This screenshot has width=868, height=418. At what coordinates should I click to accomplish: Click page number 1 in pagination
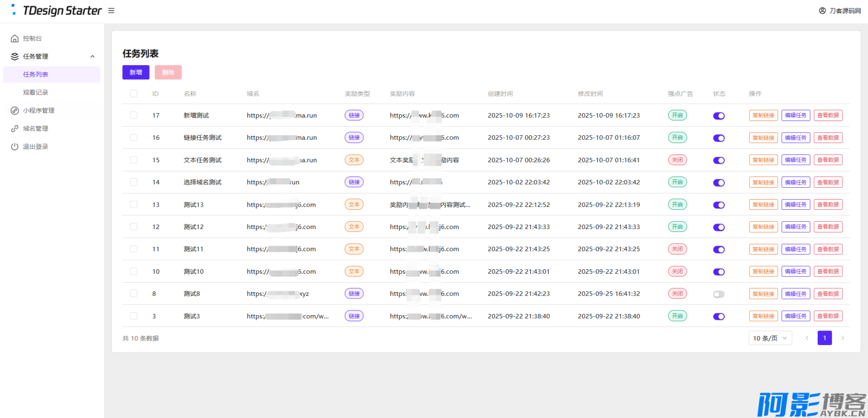[x=824, y=338]
